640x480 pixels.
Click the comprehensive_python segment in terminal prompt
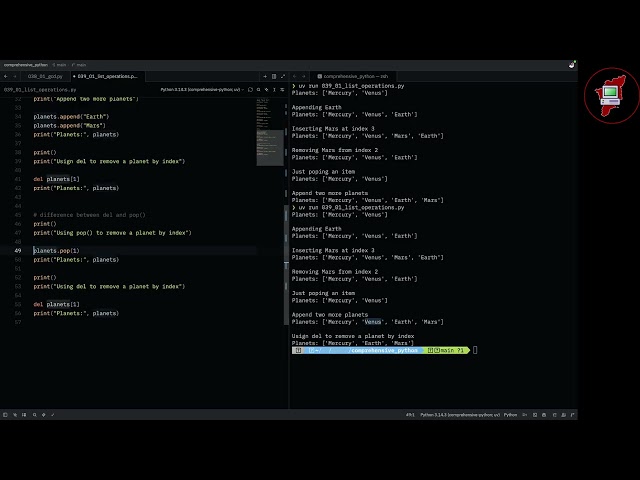point(384,350)
